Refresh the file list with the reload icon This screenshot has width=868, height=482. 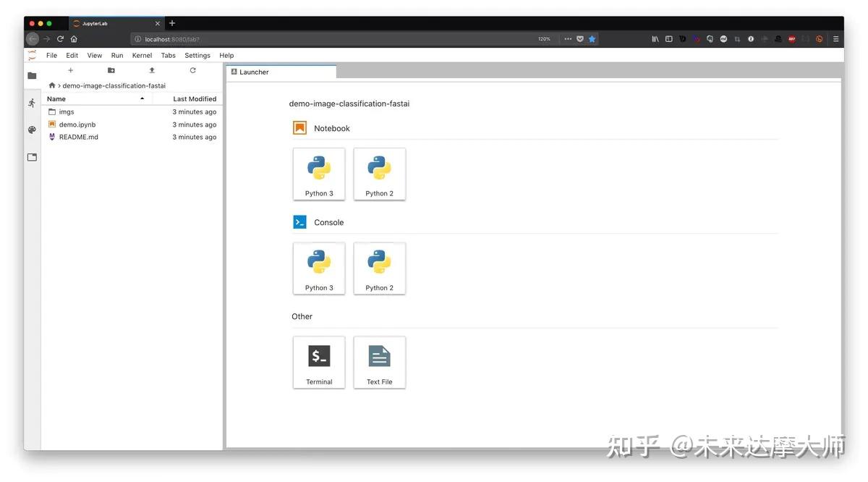[192, 70]
